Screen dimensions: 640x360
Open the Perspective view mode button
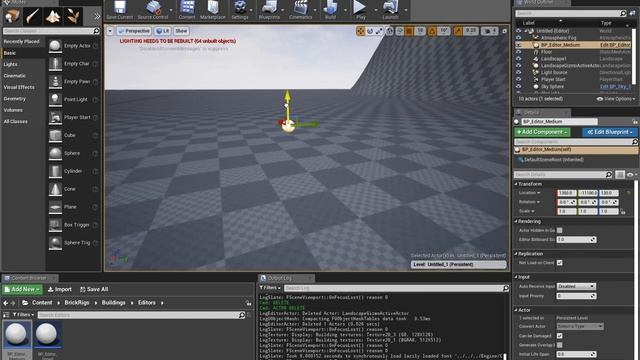[x=134, y=31]
